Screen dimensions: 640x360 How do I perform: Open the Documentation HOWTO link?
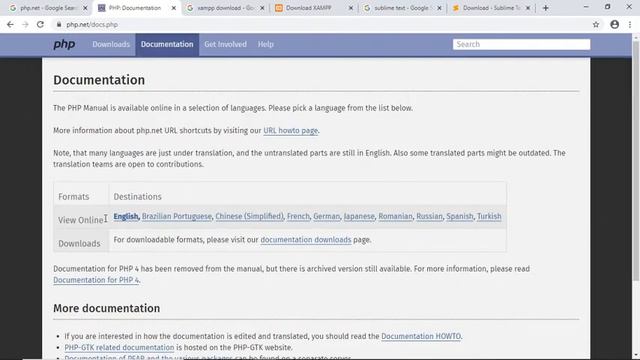coord(421,336)
